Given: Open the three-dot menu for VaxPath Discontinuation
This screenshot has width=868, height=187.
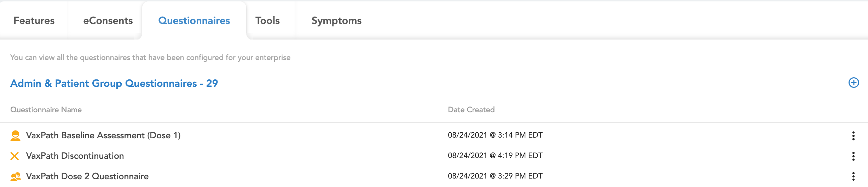Looking at the screenshot, I should pyautogui.click(x=853, y=156).
